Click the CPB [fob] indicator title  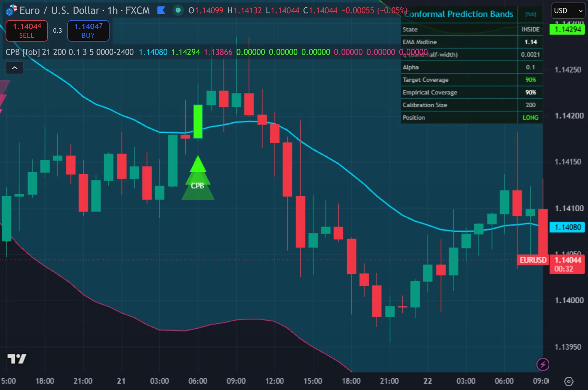tap(23, 52)
